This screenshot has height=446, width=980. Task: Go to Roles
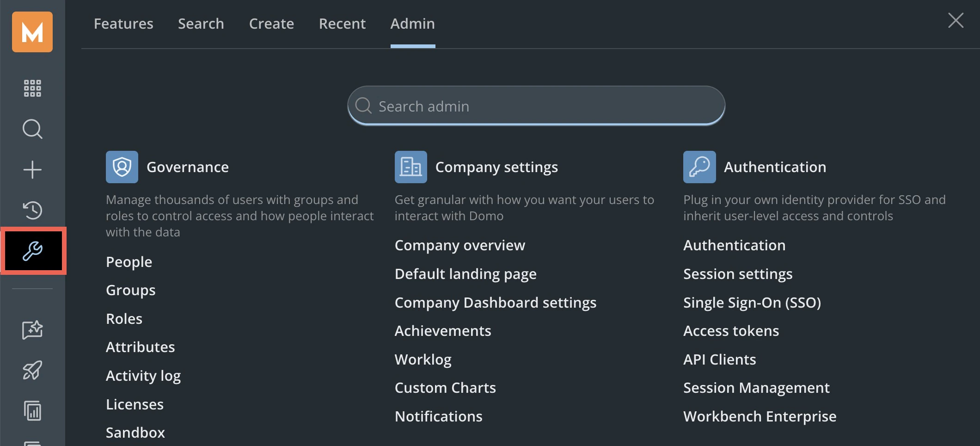[x=124, y=319]
